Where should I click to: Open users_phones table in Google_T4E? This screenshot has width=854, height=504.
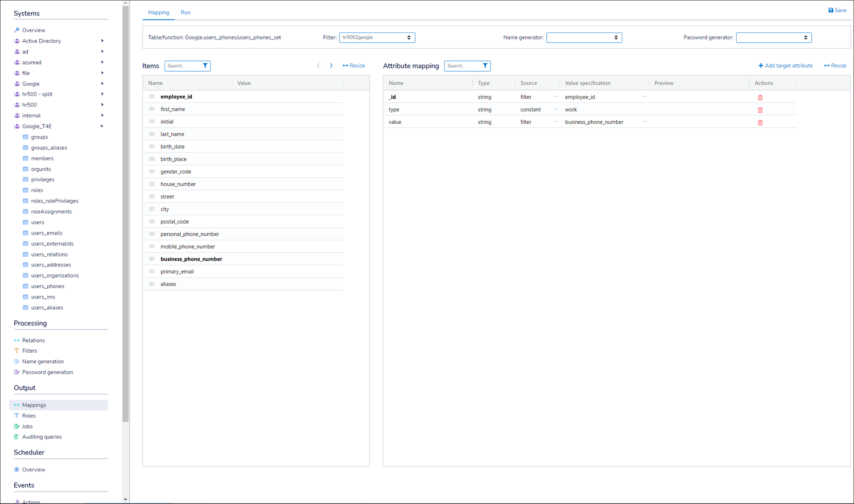click(48, 286)
